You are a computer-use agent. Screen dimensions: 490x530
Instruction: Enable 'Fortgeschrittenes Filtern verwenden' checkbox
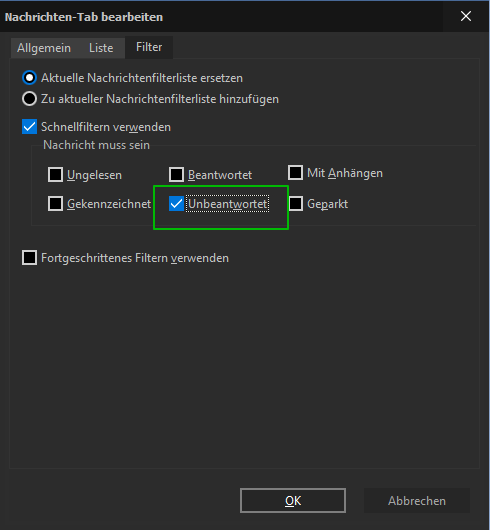pos(29,258)
